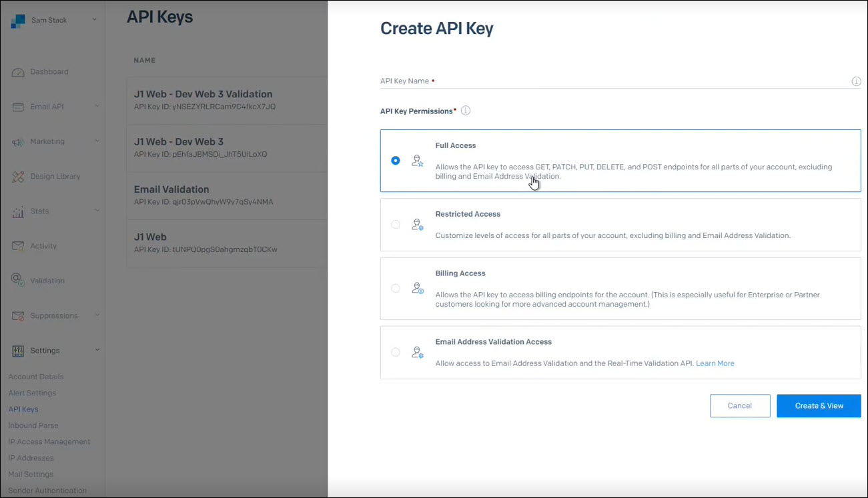The width and height of the screenshot is (868, 498).
Task: Open Inbound Parse settings page
Action: [33, 425]
